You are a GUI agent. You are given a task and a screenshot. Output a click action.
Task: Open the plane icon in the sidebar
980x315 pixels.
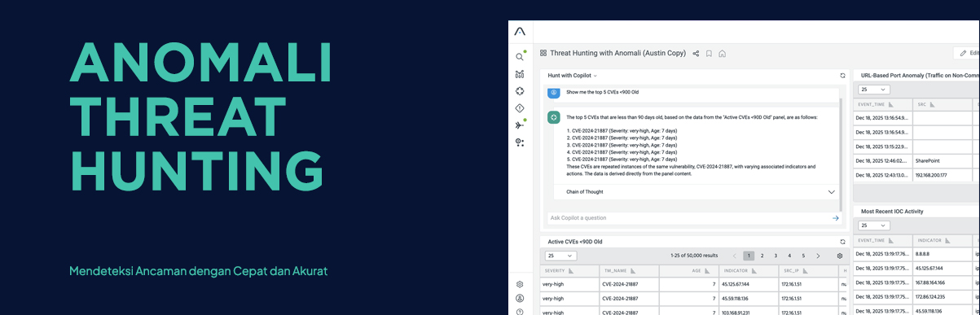click(x=520, y=125)
